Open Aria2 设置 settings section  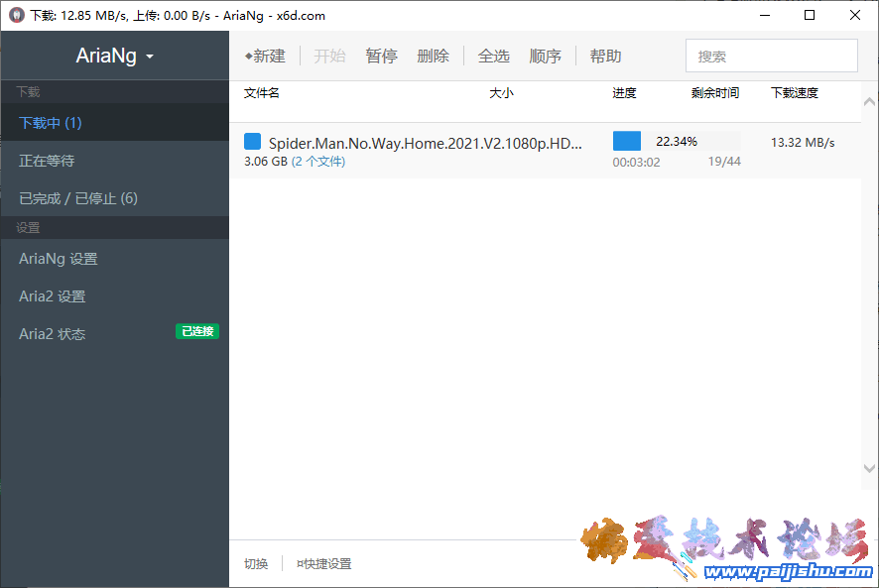tap(53, 296)
